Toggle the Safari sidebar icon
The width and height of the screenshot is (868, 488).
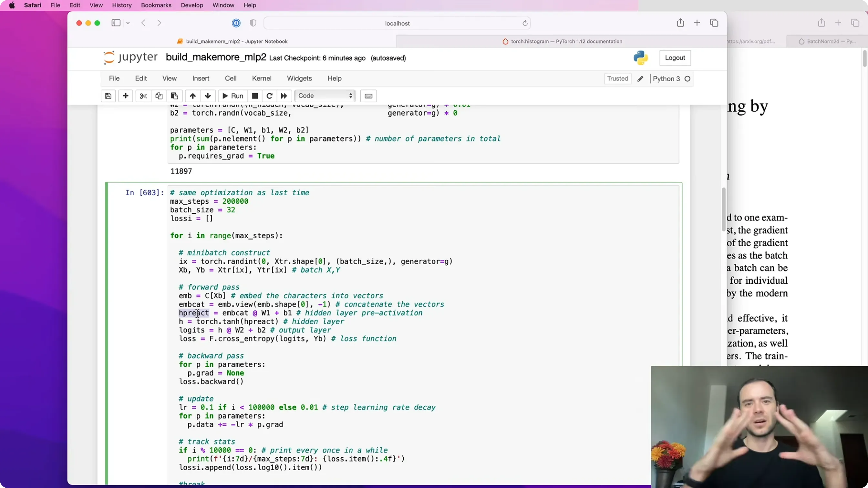(116, 23)
